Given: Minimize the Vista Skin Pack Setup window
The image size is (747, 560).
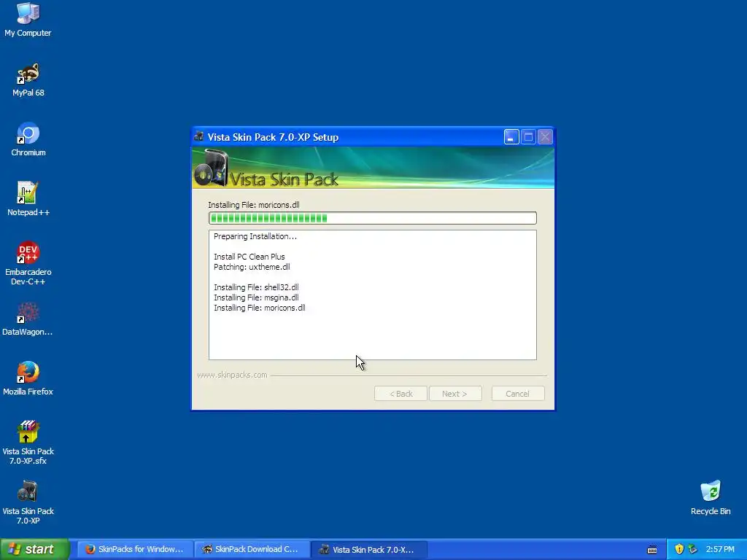Looking at the screenshot, I should [511, 137].
